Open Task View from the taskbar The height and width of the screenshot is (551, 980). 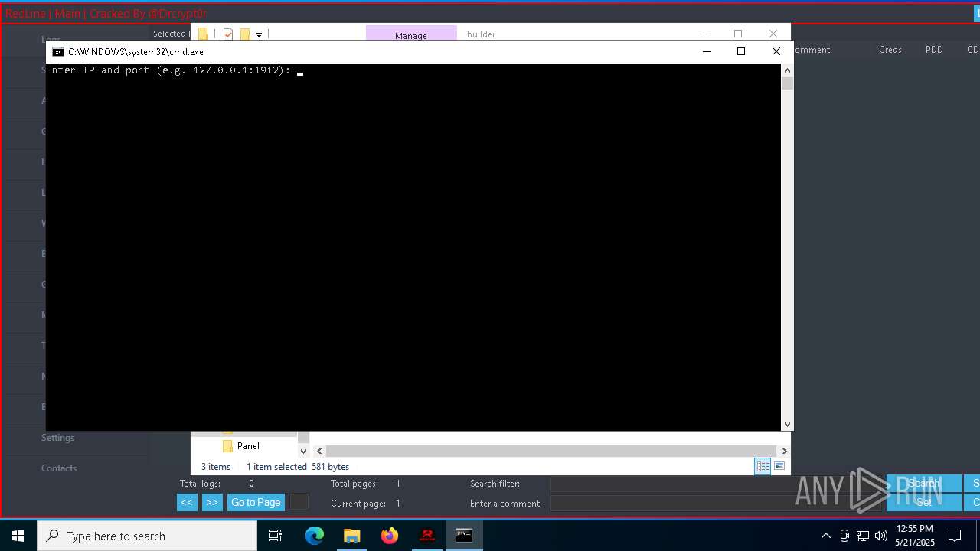[276, 536]
